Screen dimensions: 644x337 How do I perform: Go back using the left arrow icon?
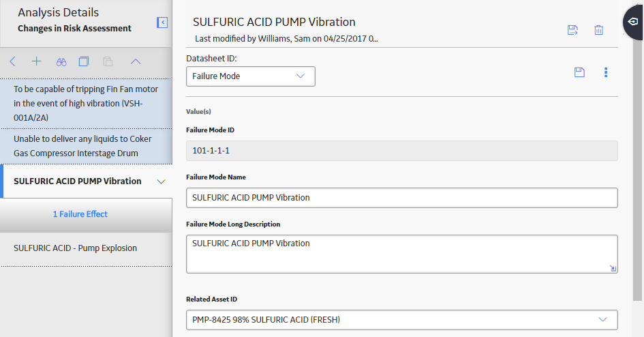click(13, 61)
